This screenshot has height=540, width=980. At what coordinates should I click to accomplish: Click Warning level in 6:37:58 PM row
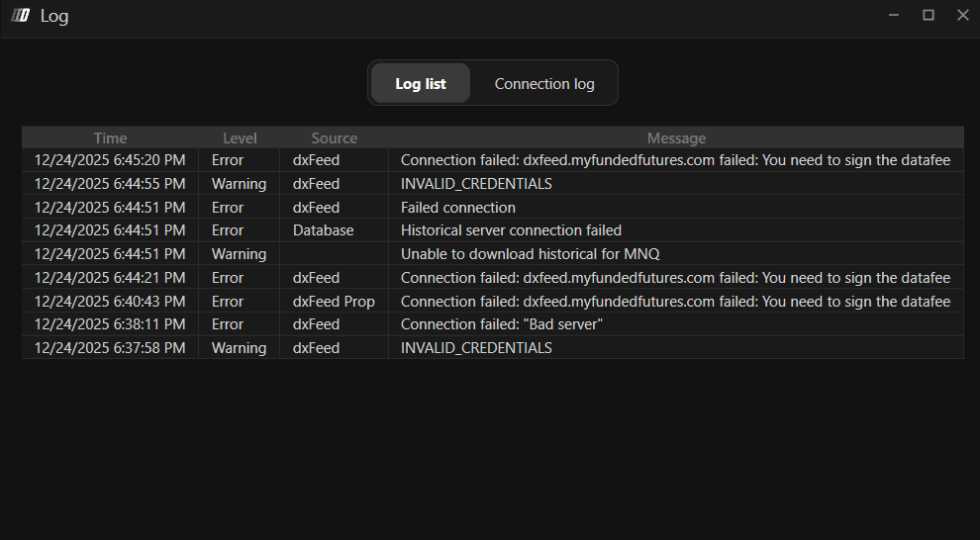coord(239,348)
